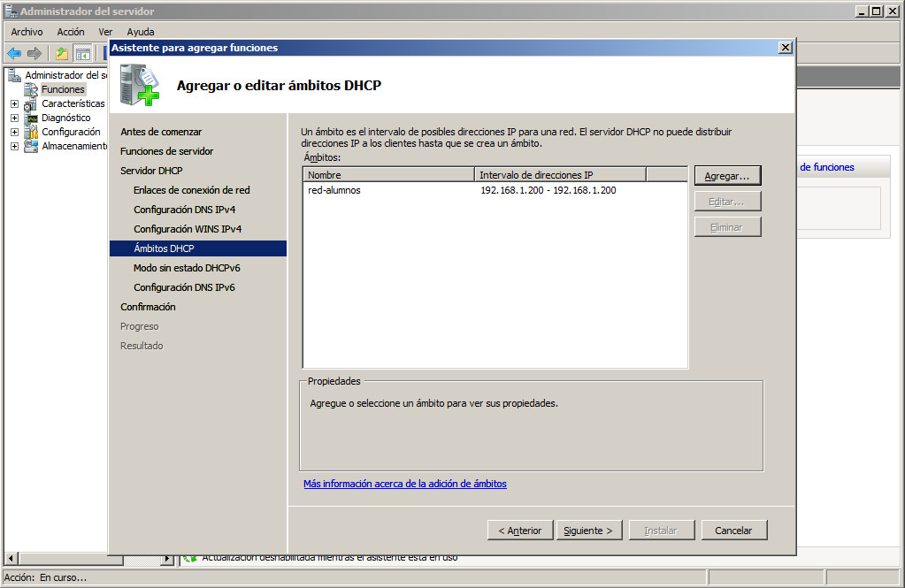Toggle the show/hide console tree icon
905x588 pixels.
[x=82, y=53]
